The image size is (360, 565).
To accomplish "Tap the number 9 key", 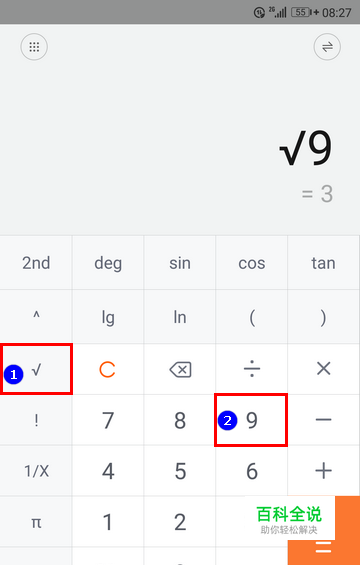I will (251, 420).
